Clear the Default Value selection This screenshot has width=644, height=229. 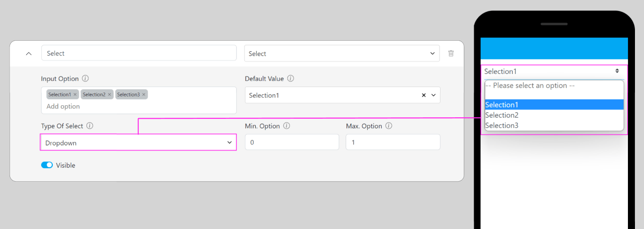pos(423,95)
